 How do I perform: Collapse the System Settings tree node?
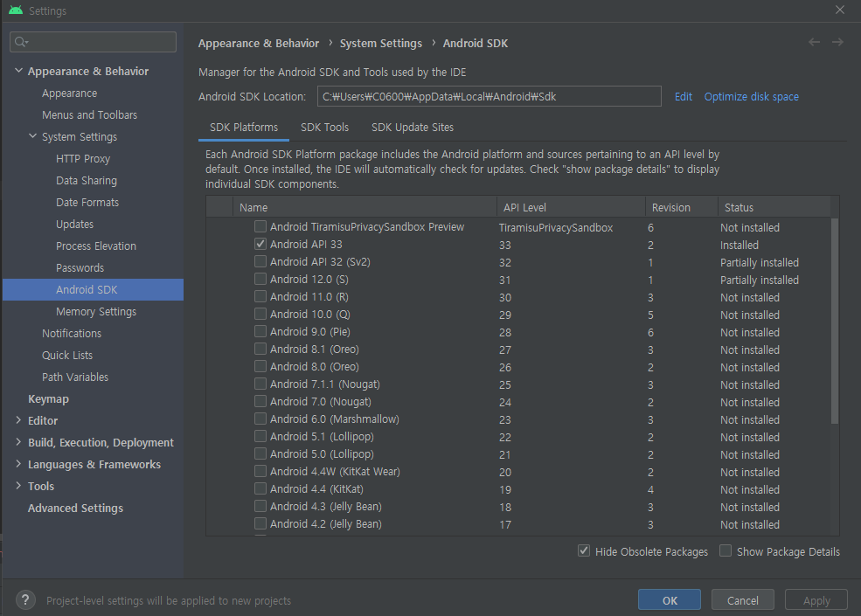pos(33,136)
